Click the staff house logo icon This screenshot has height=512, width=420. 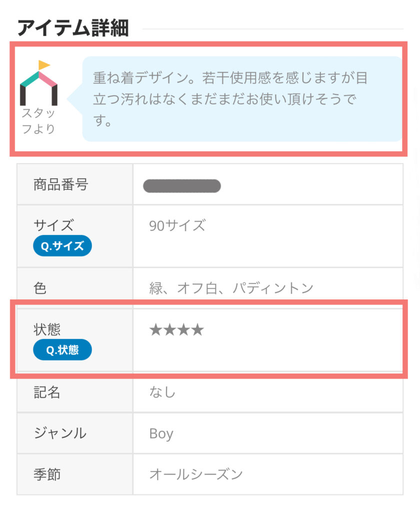click(x=38, y=82)
